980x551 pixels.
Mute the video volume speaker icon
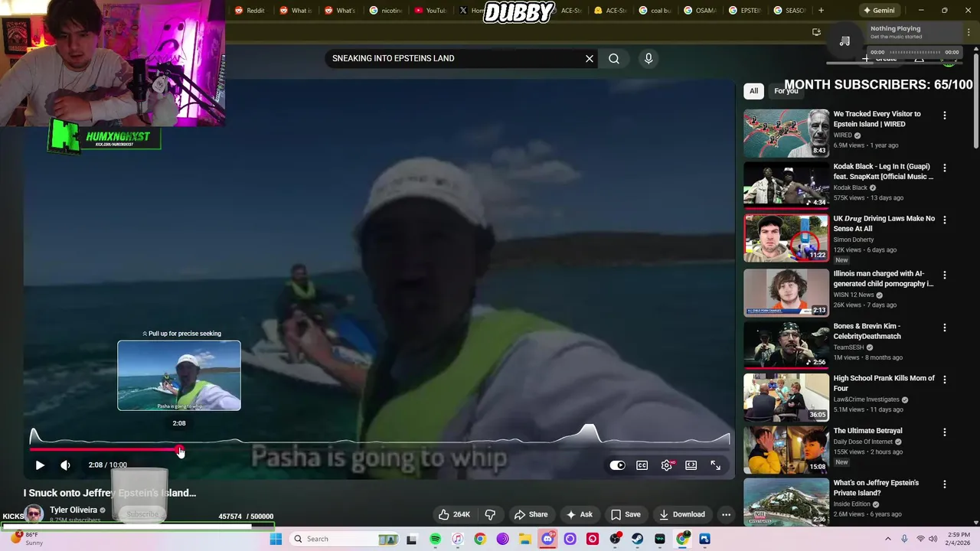point(65,465)
